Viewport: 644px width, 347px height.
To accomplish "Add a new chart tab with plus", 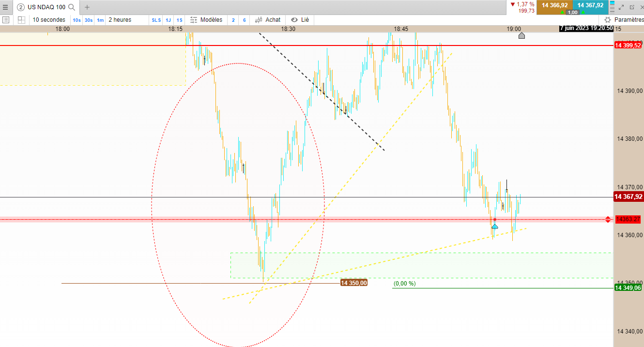I will point(87,7).
